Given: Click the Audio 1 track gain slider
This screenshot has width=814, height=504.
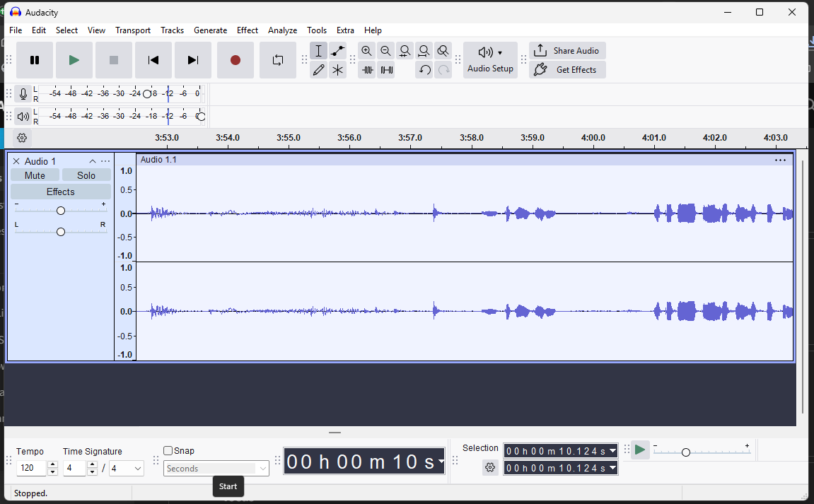Looking at the screenshot, I should point(61,211).
